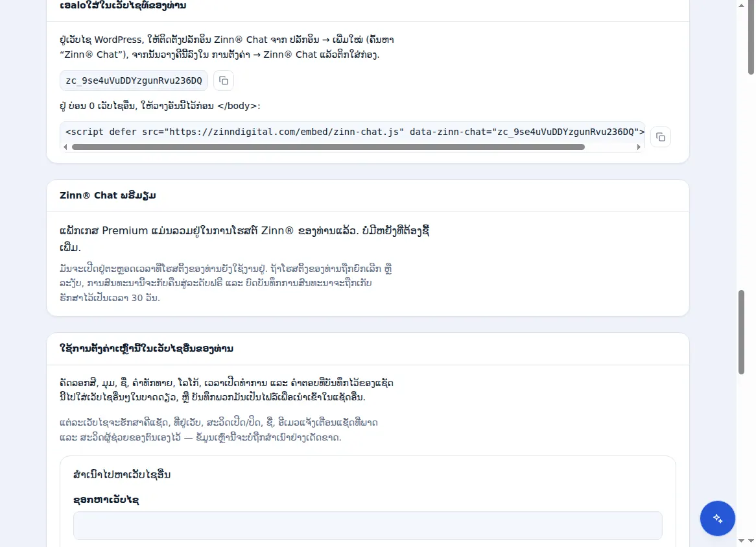Click the page vertical scrollbar thumb
The image size is (756, 547).
pyautogui.click(x=741, y=332)
